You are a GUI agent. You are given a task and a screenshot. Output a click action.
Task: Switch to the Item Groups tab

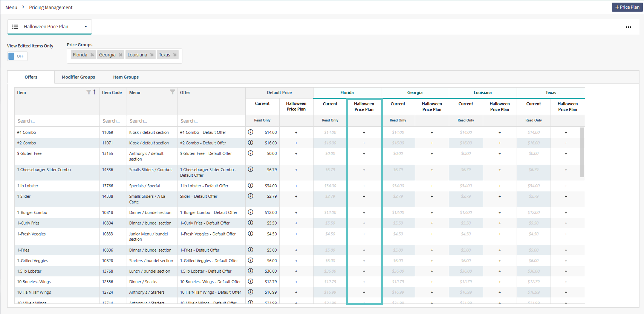[x=125, y=77]
